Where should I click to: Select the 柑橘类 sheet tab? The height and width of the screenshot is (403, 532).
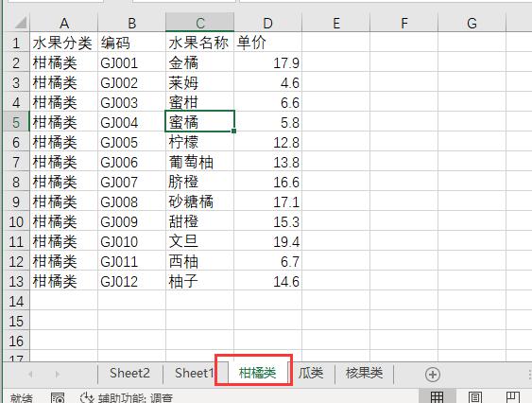pos(258,373)
